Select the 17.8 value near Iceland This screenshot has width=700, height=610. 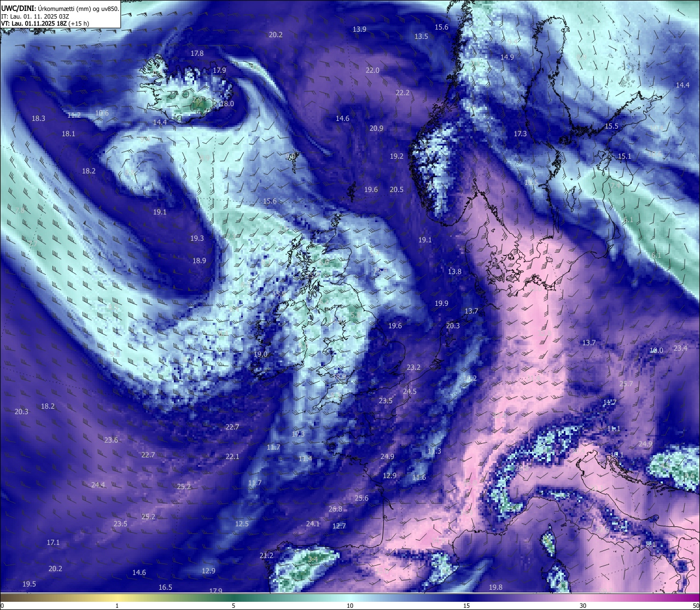197,54
